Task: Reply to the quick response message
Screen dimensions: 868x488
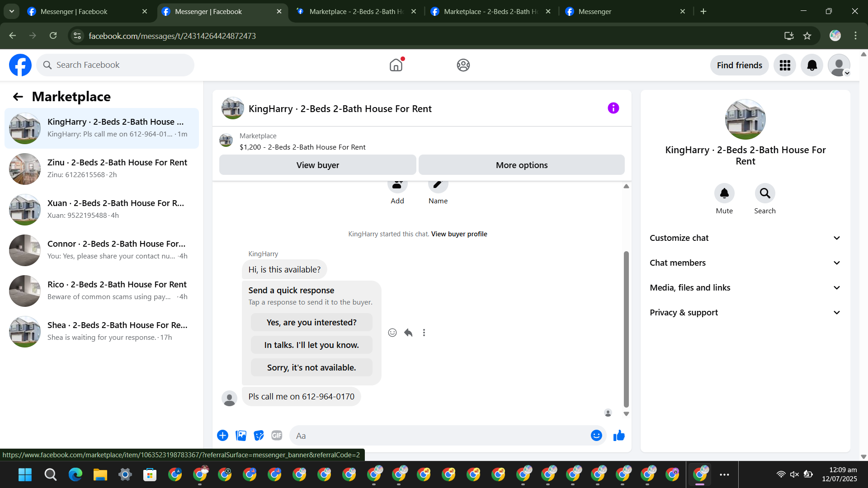Action: click(408, 333)
